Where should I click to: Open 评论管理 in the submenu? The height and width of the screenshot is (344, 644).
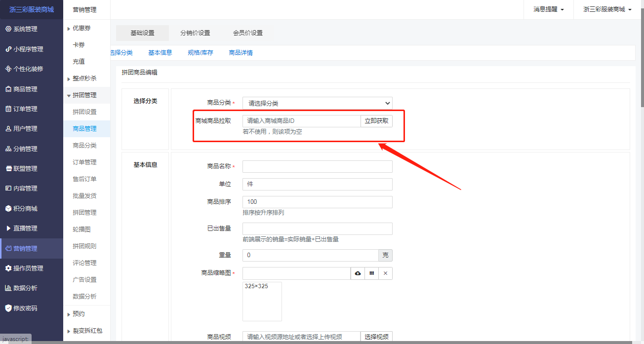(x=84, y=263)
